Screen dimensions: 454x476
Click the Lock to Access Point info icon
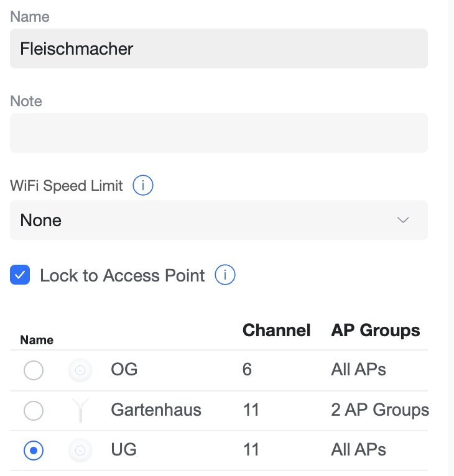click(x=225, y=275)
